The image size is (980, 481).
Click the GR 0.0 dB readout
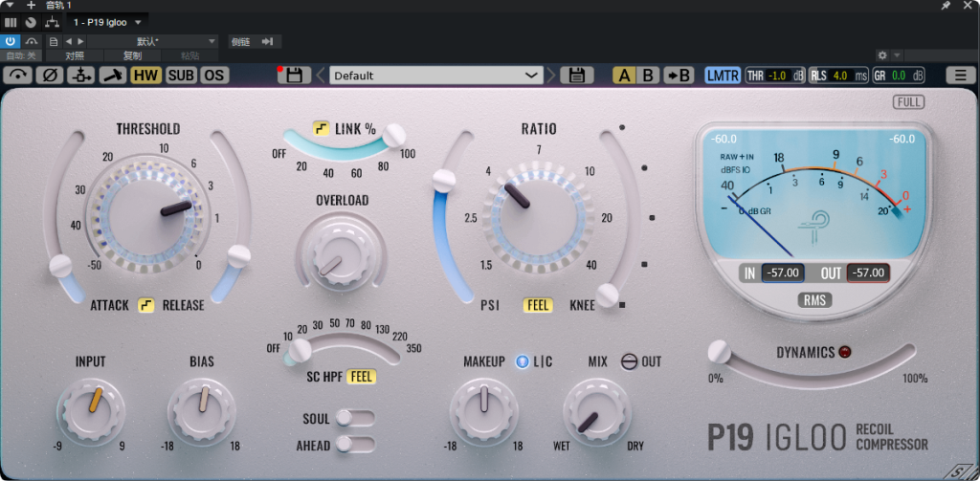tap(899, 76)
